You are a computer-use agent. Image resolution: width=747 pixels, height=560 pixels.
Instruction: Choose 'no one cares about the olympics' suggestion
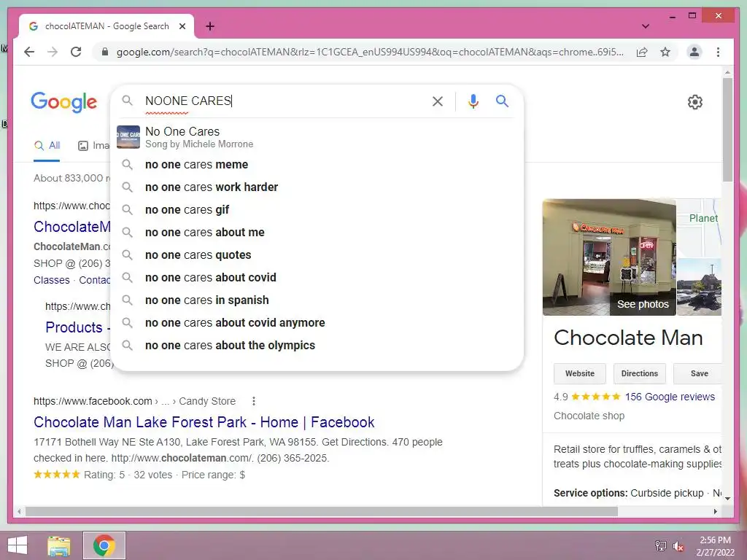[317, 345]
